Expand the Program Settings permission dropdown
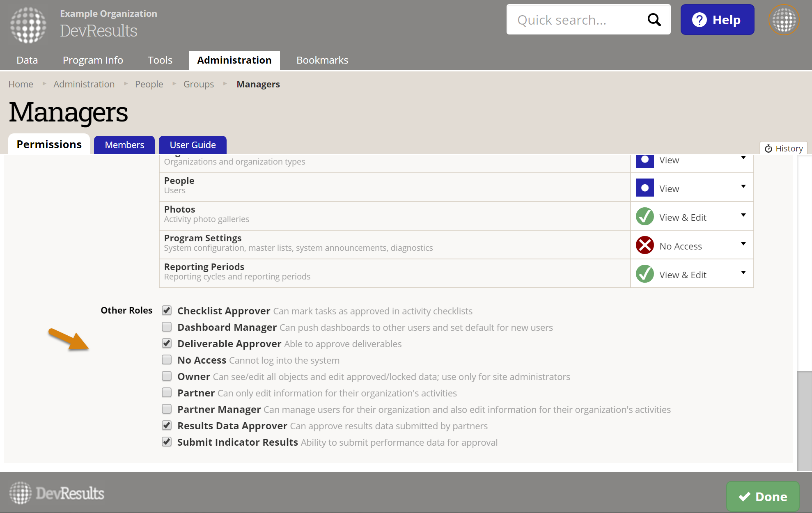The image size is (812, 513). click(743, 244)
